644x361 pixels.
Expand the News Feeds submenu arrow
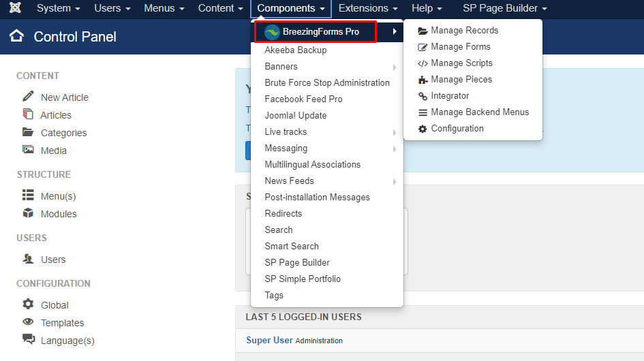pyautogui.click(x=395, y=182)
